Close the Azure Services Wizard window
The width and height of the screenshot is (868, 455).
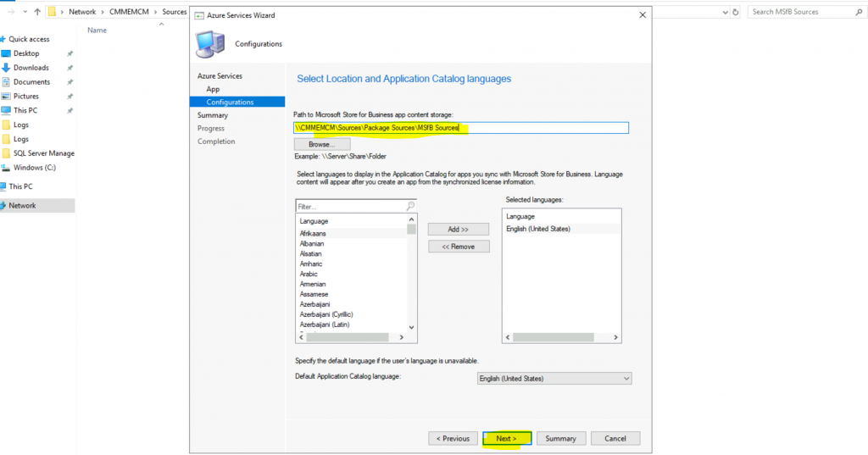[643, 15]
